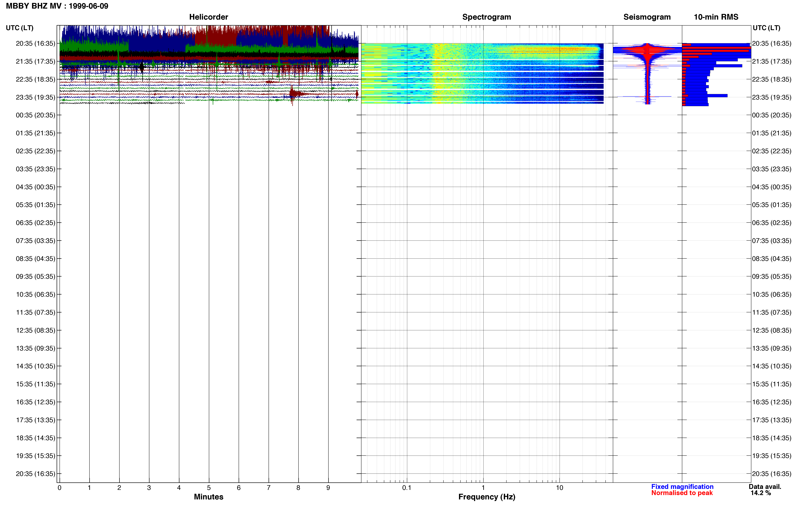This screenshot has width=812, height=508.
Task: Click 14:35 (10:35) on the Helicorder time axis
Action: pos(36,366)
